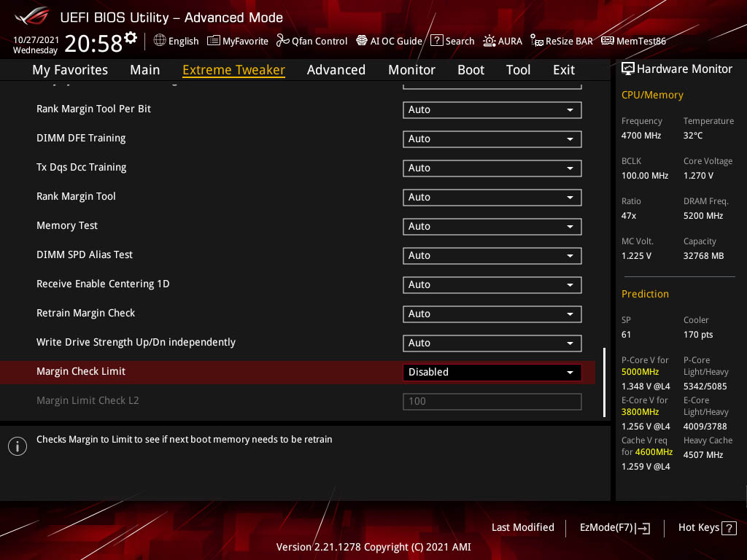Click the AURA lighting icon
Screen dimensions: 747x560
(x=489, y=41)
